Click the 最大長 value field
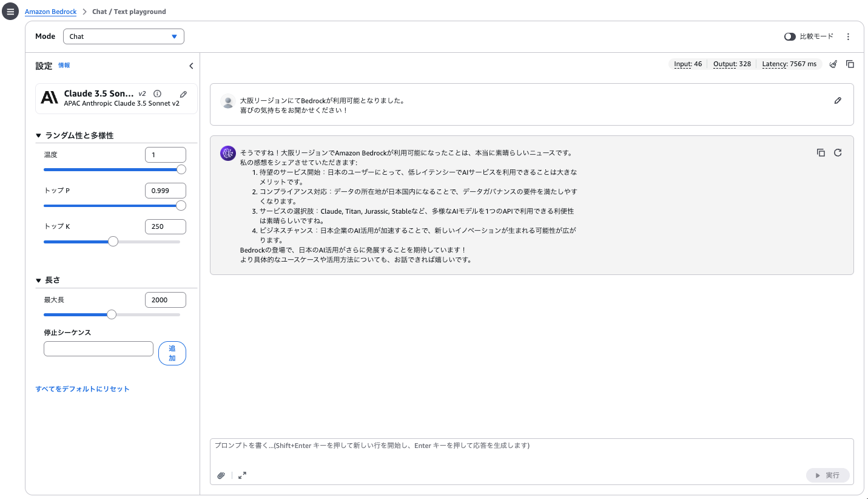 (x=166, y=300)
